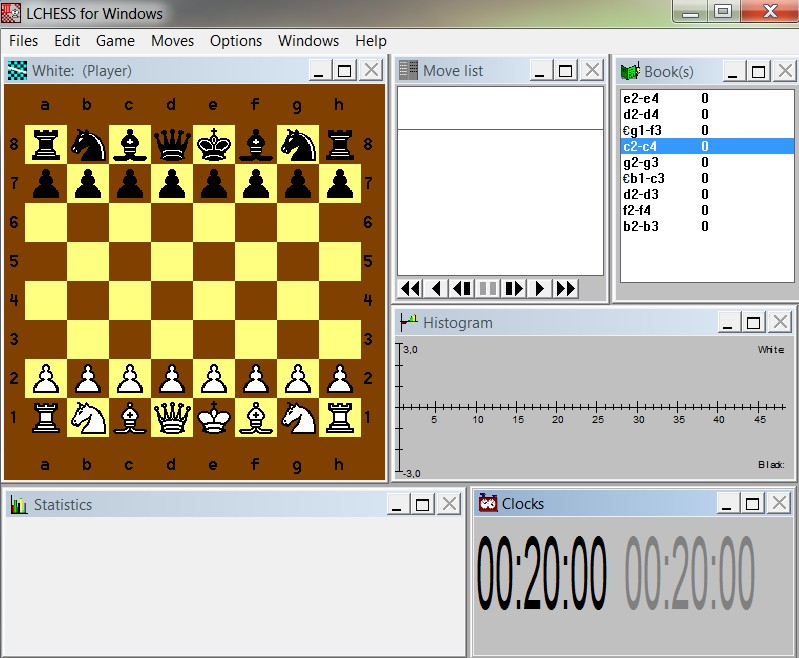Screen dimensions: 799x658
Task: Select the white king on e1
Action: point(214,418)
